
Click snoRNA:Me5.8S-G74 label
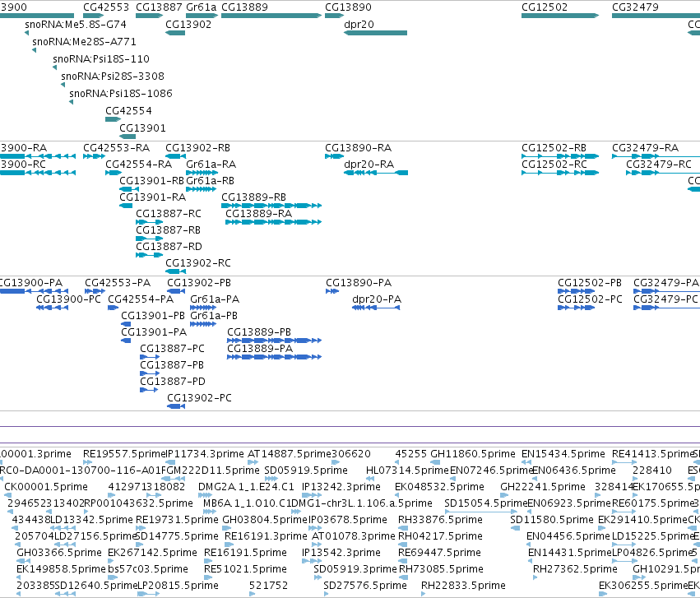click(x=76, y=24)
